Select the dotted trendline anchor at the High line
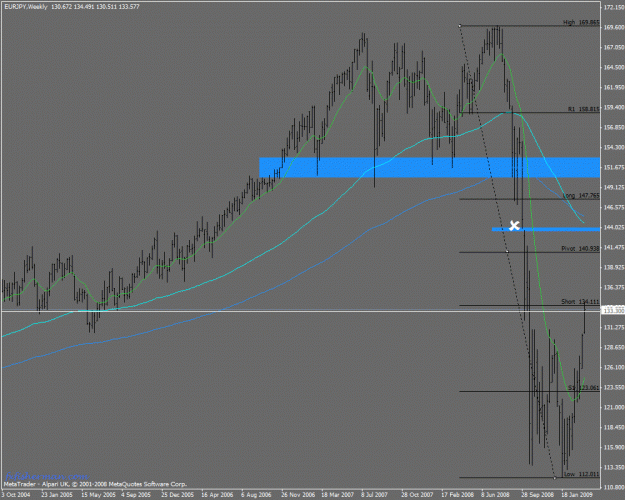625x500 pixels. (x=460, y=26)
